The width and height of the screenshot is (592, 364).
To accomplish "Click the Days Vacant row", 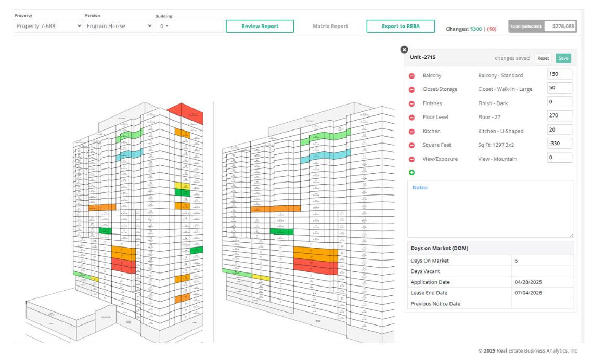I will point(491,271).
